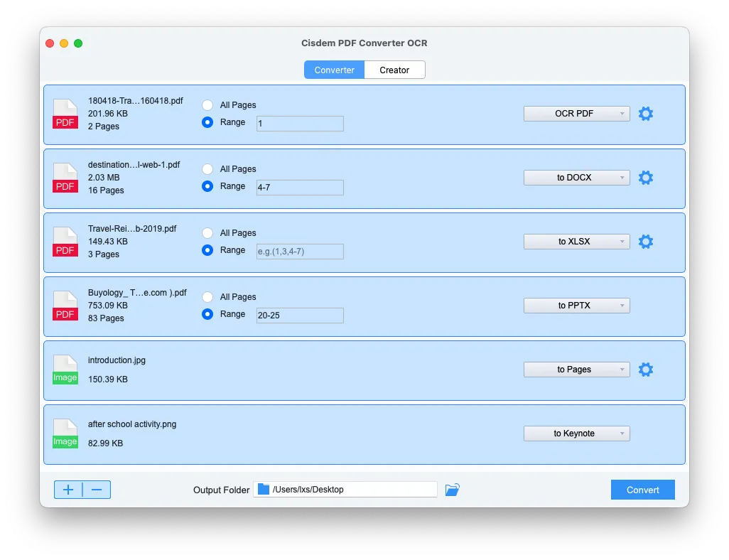
Task: Select Range option for 180418-Tra…160418.pdf
Action: click(207, 122)
